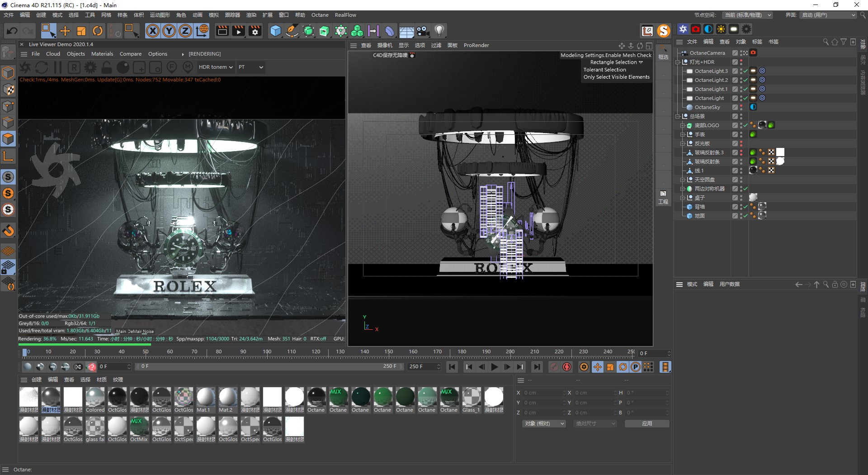Click the Live Viewer lock resolution icon
The width and height of the screenshot is (868, 475).
click(x=107, y=67)
